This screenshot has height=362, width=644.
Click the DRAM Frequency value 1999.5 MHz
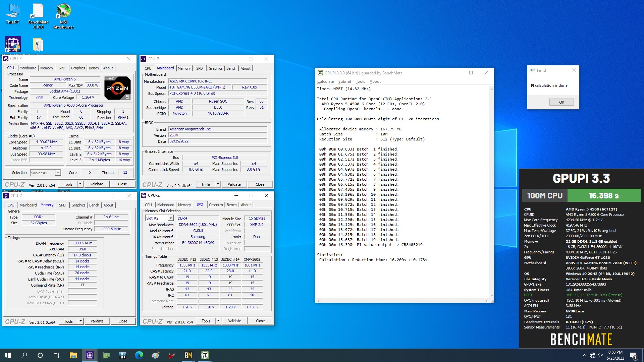click(82, 243)
